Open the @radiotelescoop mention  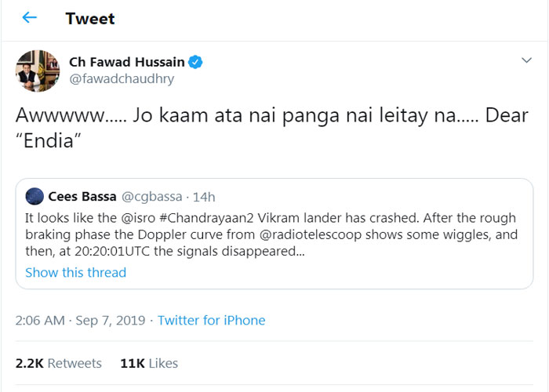tap(311, 234)
